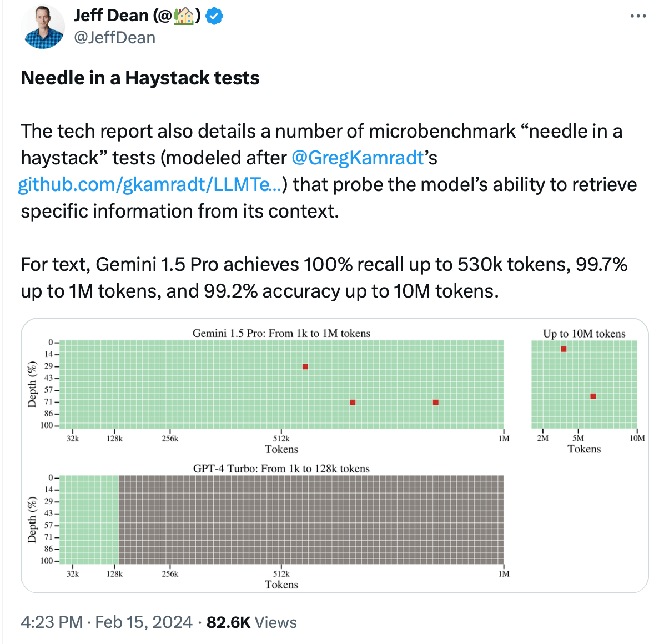Open the @GregKamradt mention link

[358, 158]
